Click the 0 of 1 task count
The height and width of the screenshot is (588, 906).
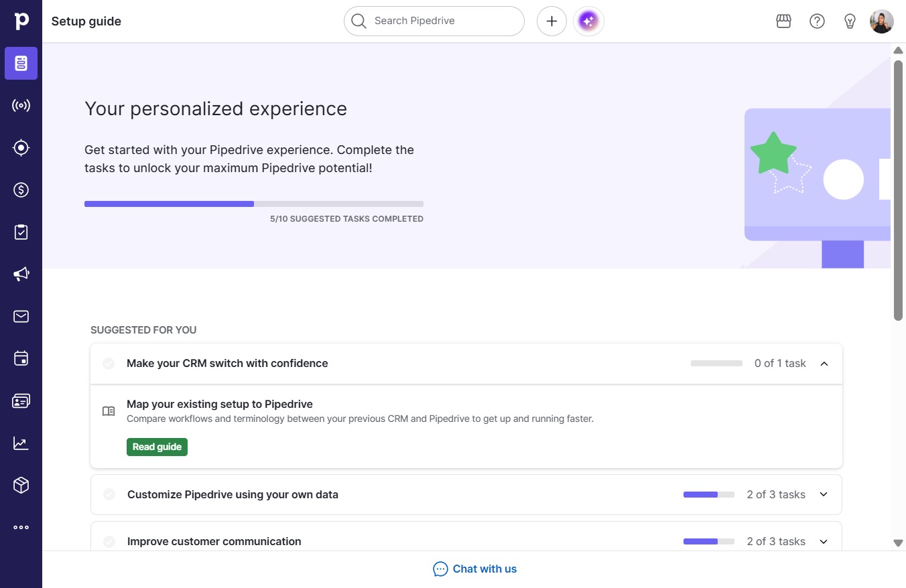pyautogui.click(x=780, y=364)
